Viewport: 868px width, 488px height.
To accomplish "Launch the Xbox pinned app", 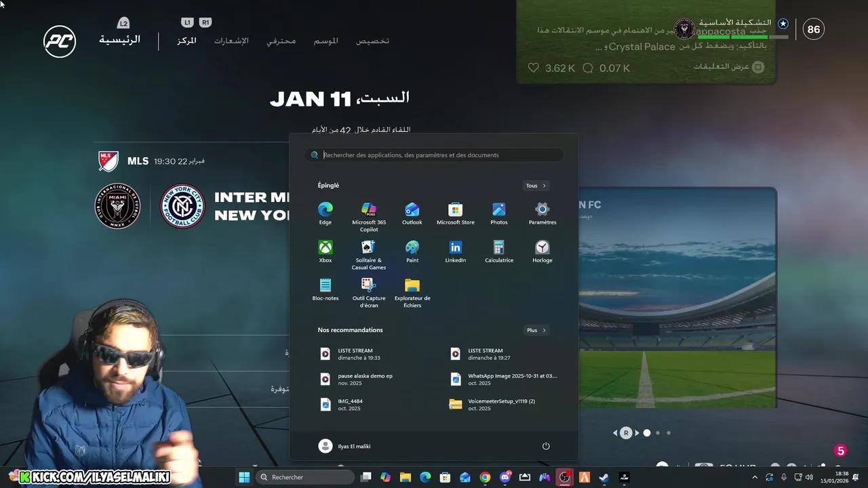I will point(325,251).
